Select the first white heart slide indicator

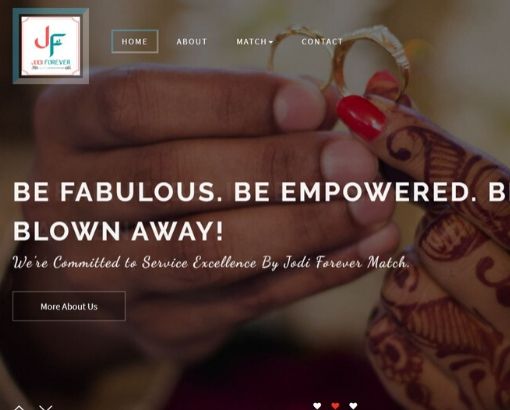(x=317, y=405)
